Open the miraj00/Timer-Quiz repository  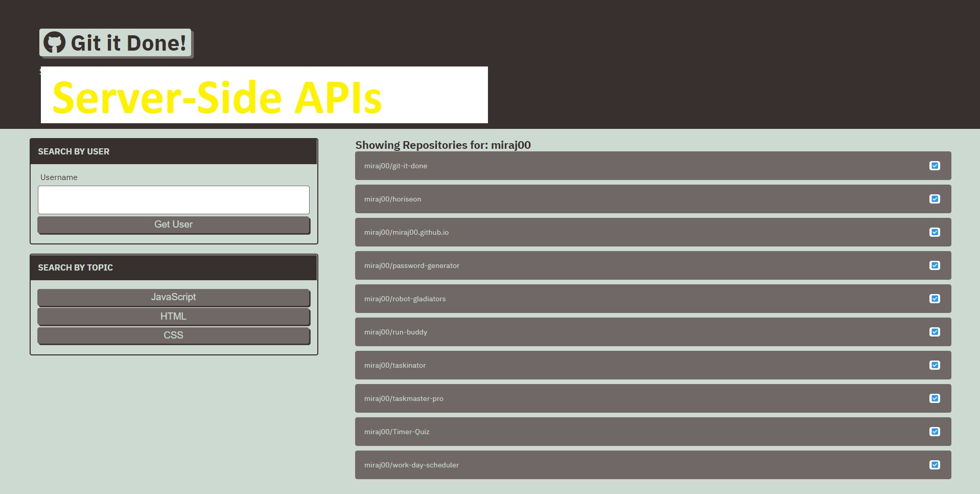point(653,432)
